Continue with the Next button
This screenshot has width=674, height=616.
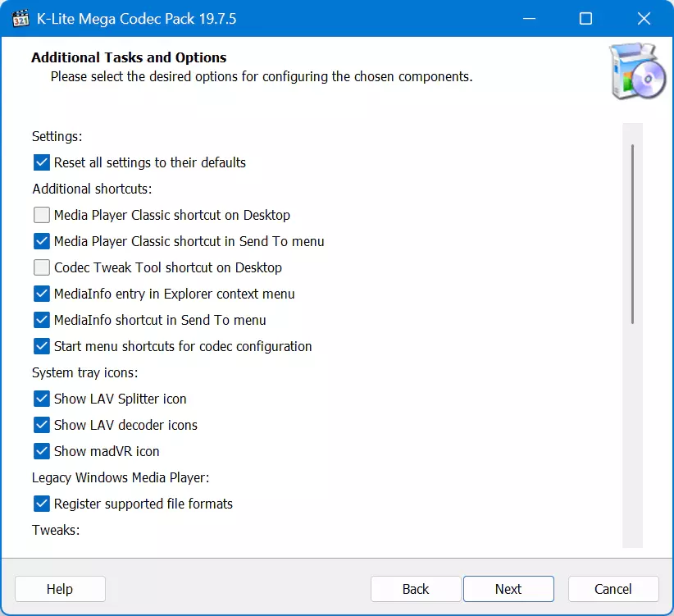point(508,589)
